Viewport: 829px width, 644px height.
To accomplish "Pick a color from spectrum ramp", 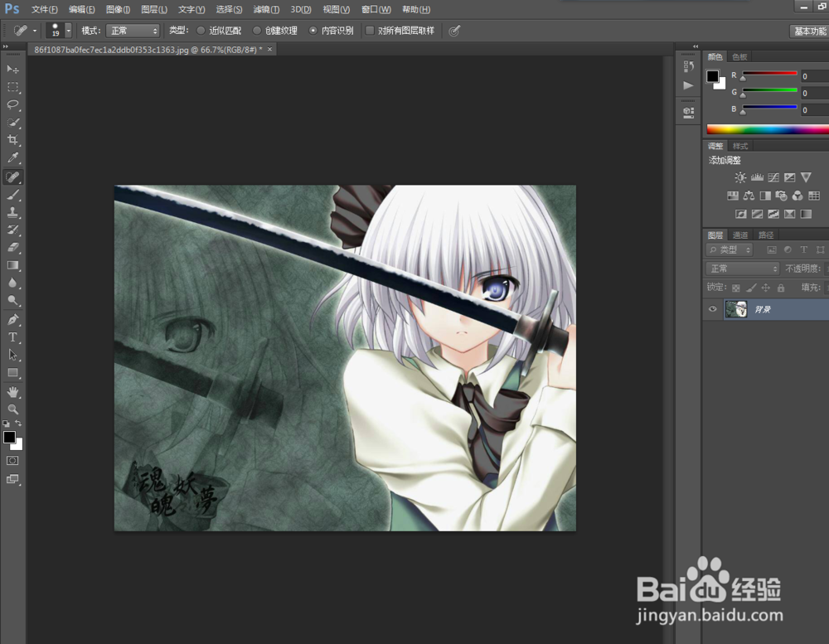I will point(768,129).
